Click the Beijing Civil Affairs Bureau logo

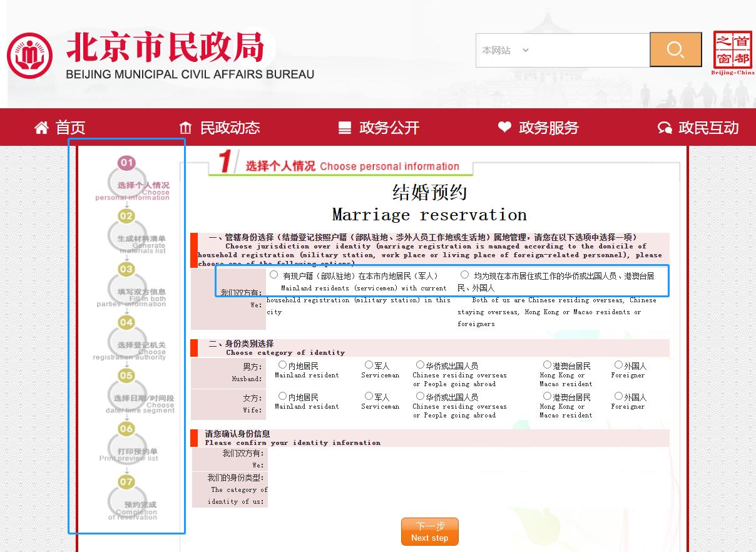[x=30, y=56]
